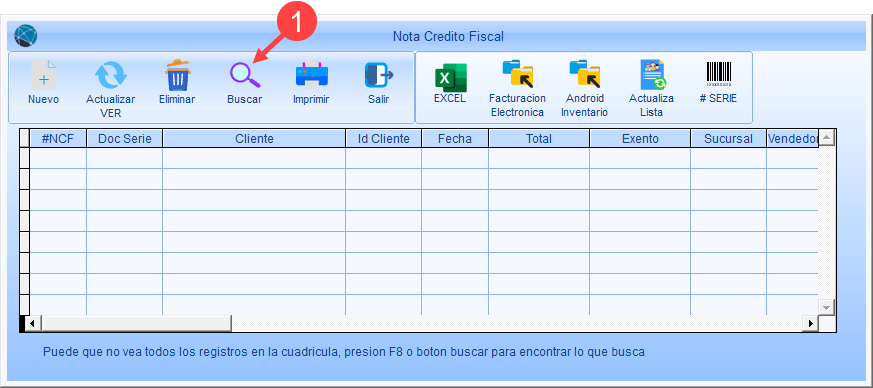This screenshot has height=388, width=873.
Task: Click the grid's top-left select-all corner
Action: (x=24, y=139)
